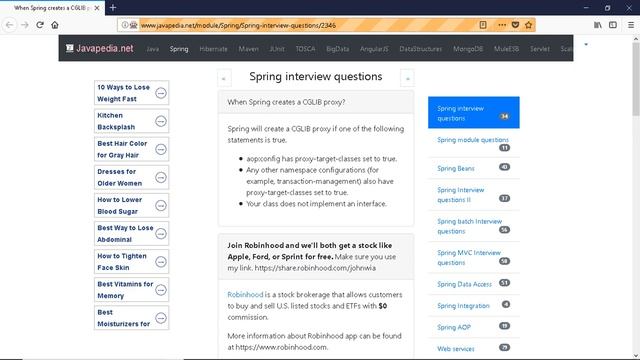The image size is (640, 360).
Task: Open 'Spring MVC Interview questions' category
Action: coord(473,258)
